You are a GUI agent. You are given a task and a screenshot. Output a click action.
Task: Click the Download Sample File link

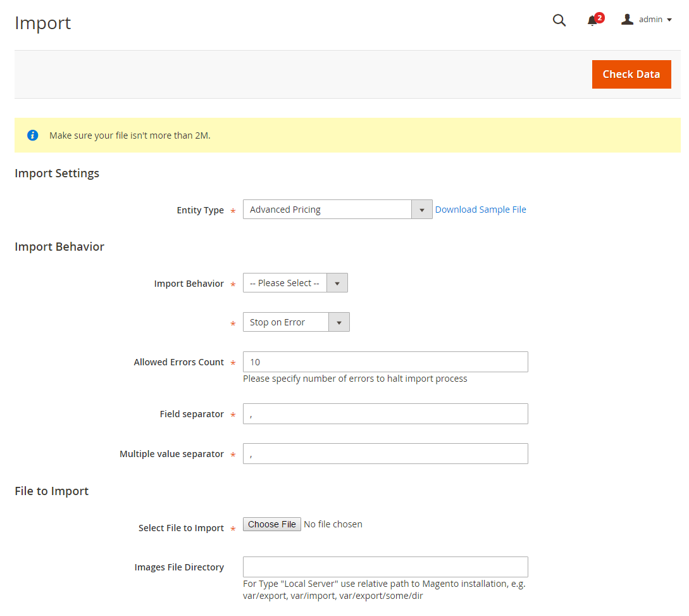click(x=480, y=210)
